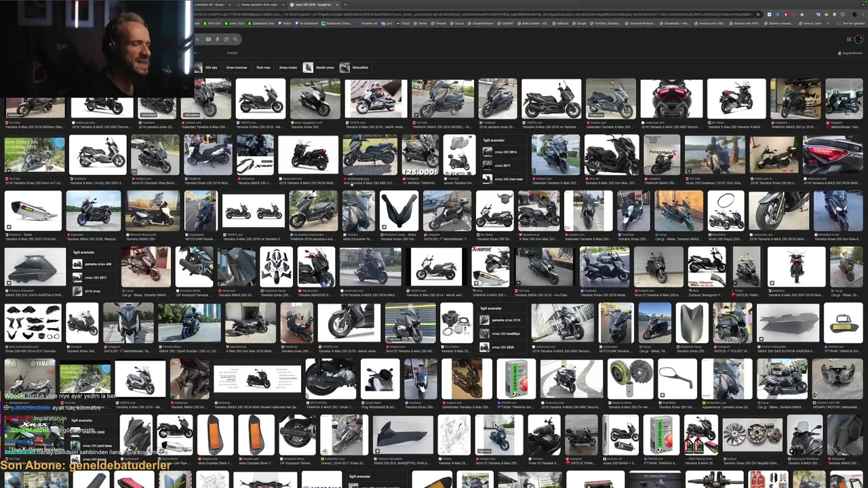Select the 'Model xmax' filter chip

click(x=319, y=68)
